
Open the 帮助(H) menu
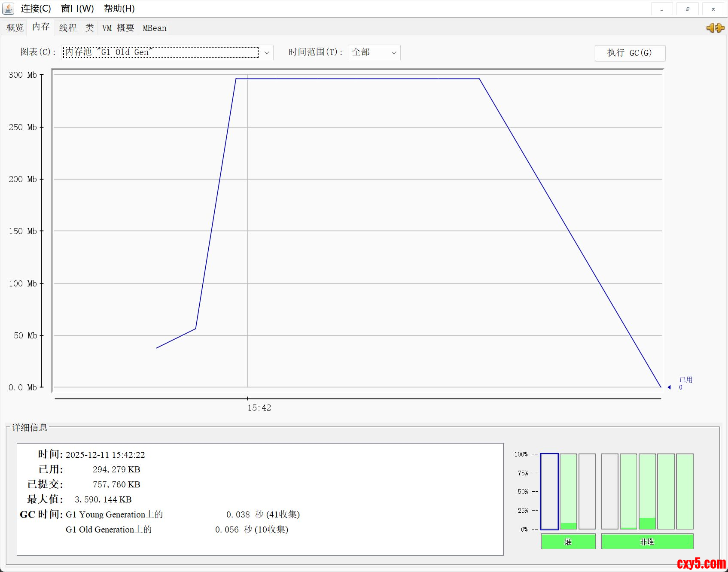tap(119, 9)
